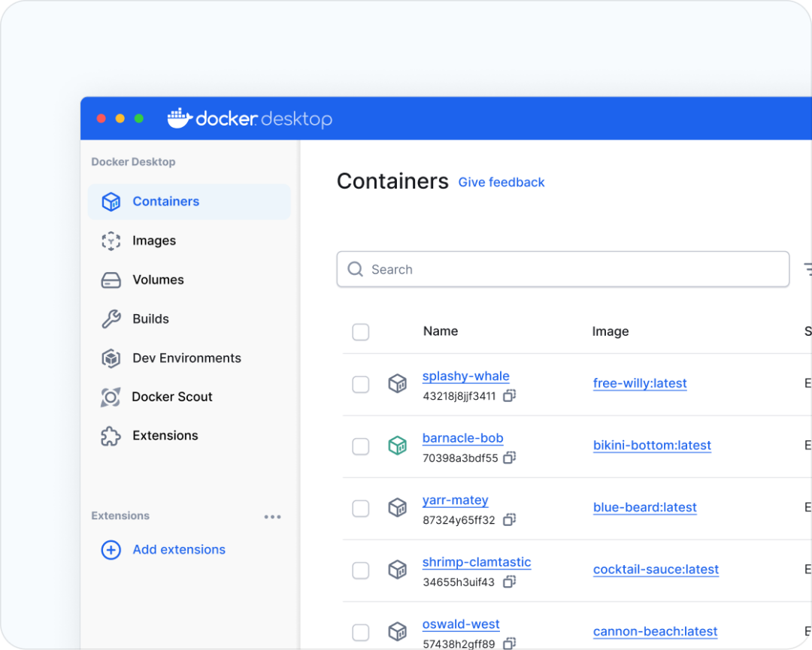This screenshot has width=812, height=650.
Task: Copy the splashy-whale container ID
Action: 509,395
